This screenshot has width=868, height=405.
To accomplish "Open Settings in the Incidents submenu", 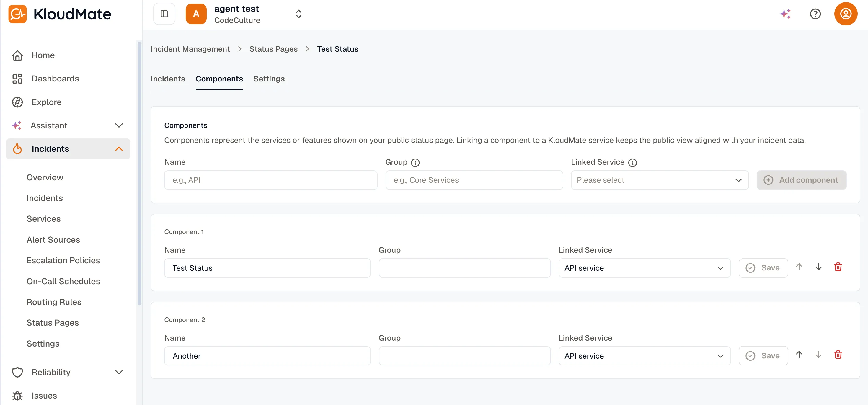I will [x=43, y=343].
